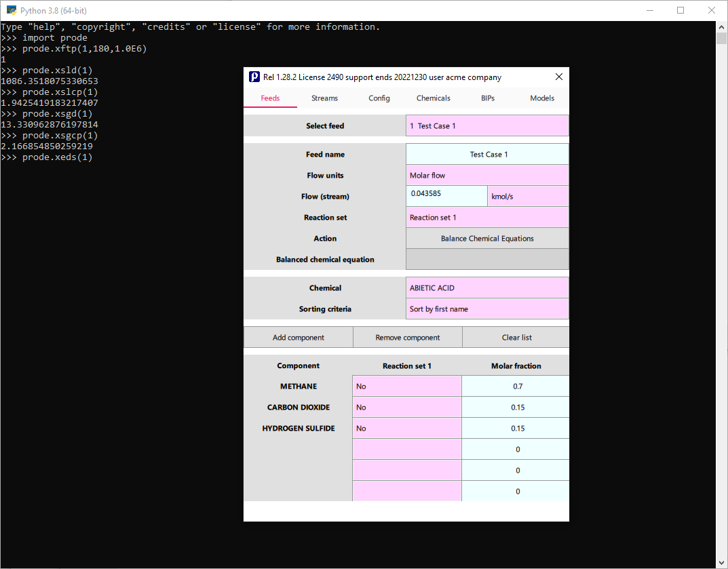
Task: Click the Python icon in console title bar
Action: tap(12, 10)
